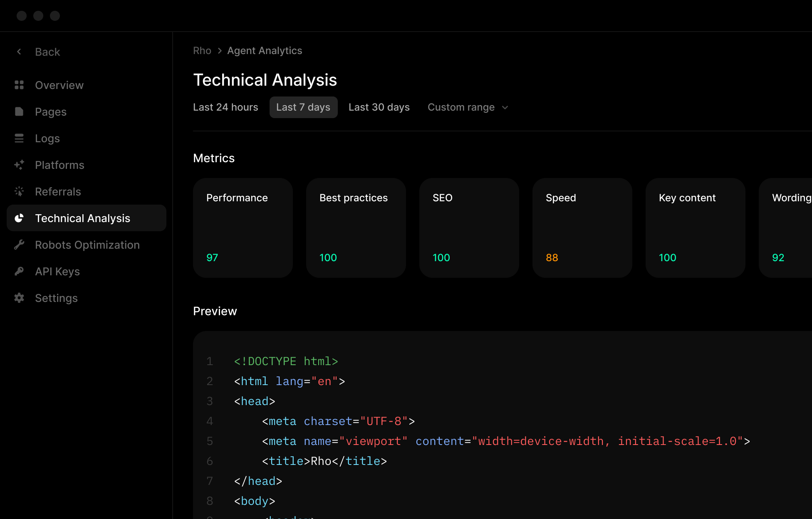Click the Pages document icon
The height and width of the screenshot is (519, 812).
tap(19, 111)
